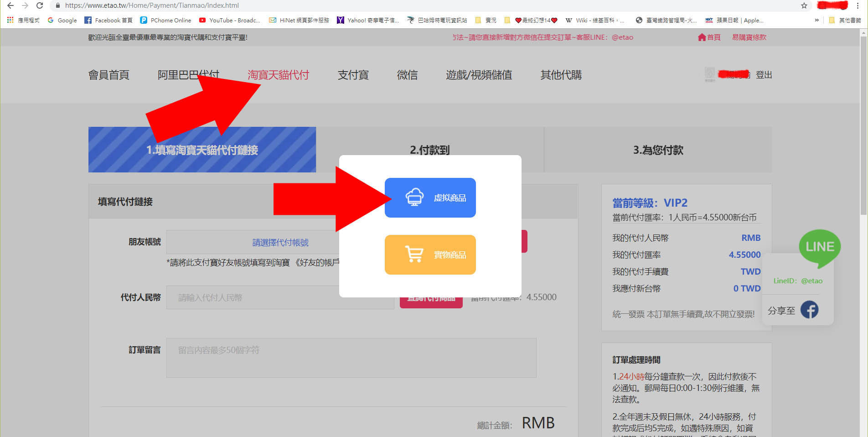
Task: Click the browser back arrow
Action: point(10,5)
